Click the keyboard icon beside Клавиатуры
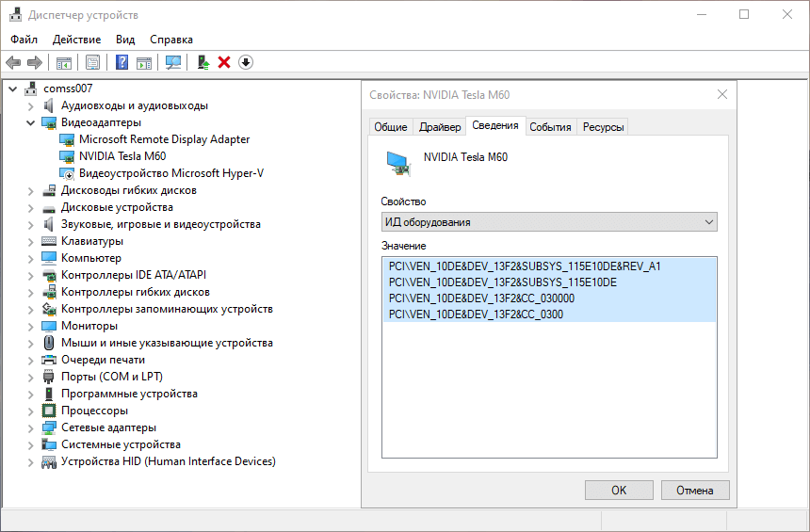Image resolution: width=810 pixels, height=532 pixels. tap(49, 241)
